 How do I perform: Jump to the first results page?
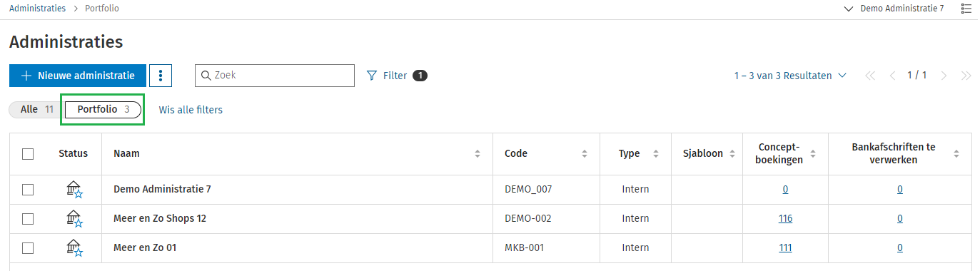tap(869, 76)
